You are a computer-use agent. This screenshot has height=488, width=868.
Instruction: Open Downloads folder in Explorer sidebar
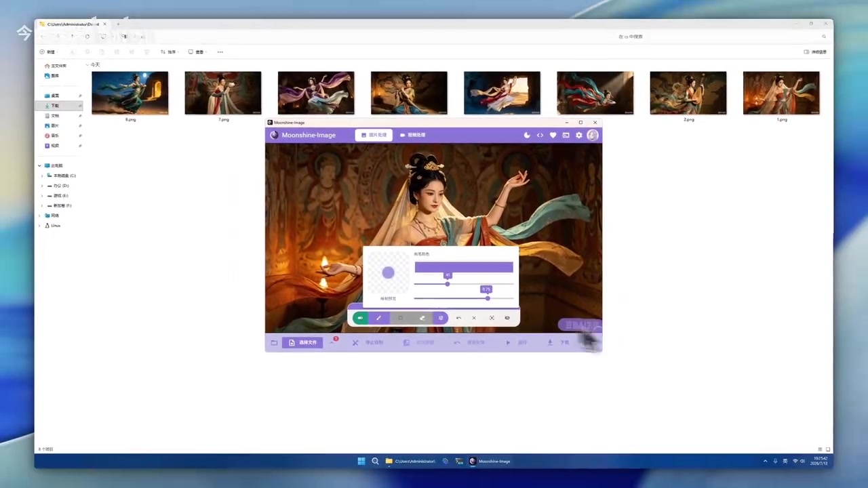pos(58,106)
